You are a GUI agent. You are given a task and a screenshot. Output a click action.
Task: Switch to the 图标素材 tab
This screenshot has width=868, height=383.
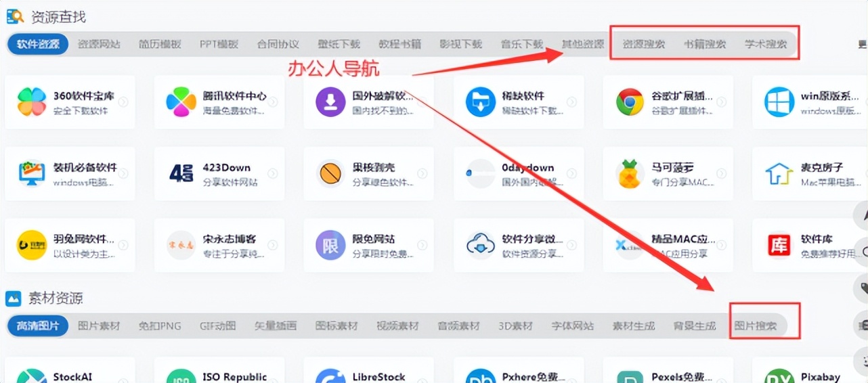click(x=336, y=325)
